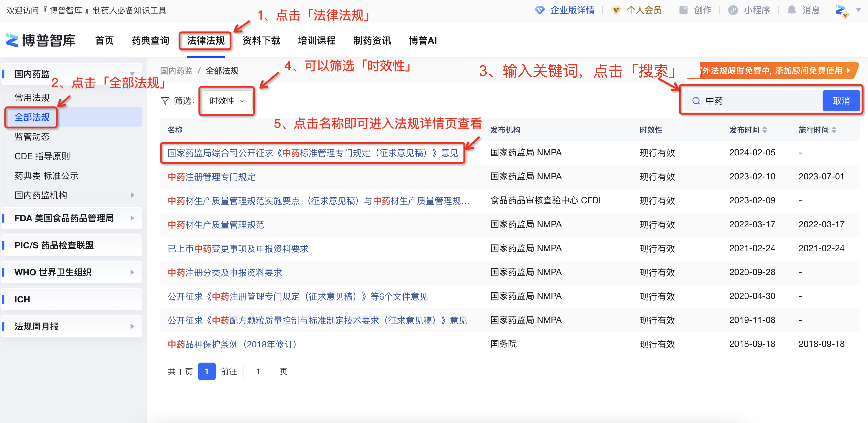The image size is (868, 423).
Task: Sort by 发布时间 using its arrows
Action: click(765, 130)
